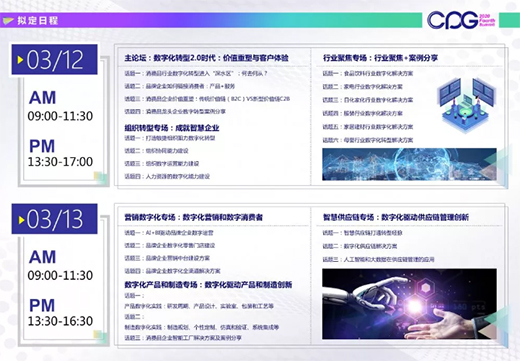The height and width of the screenshot is (361, 520).
Task: Select the 03/13 date block
Action: [55, 219]
